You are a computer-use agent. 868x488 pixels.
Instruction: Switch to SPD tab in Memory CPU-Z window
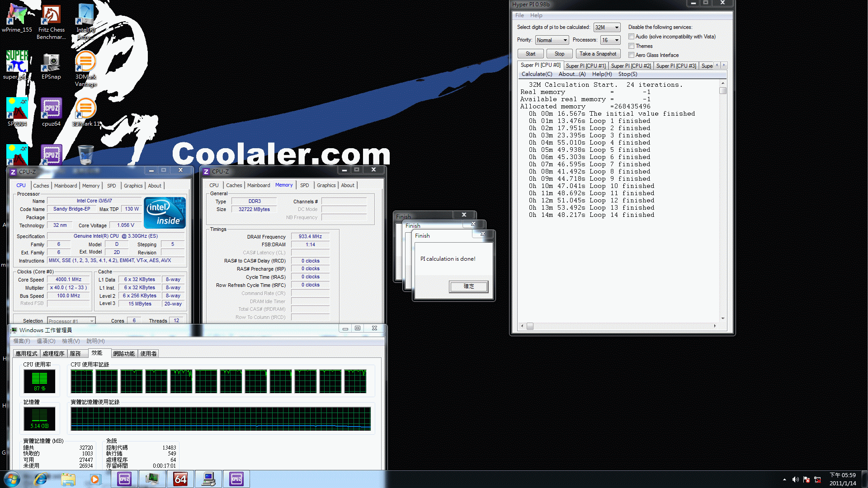point(305,185)
